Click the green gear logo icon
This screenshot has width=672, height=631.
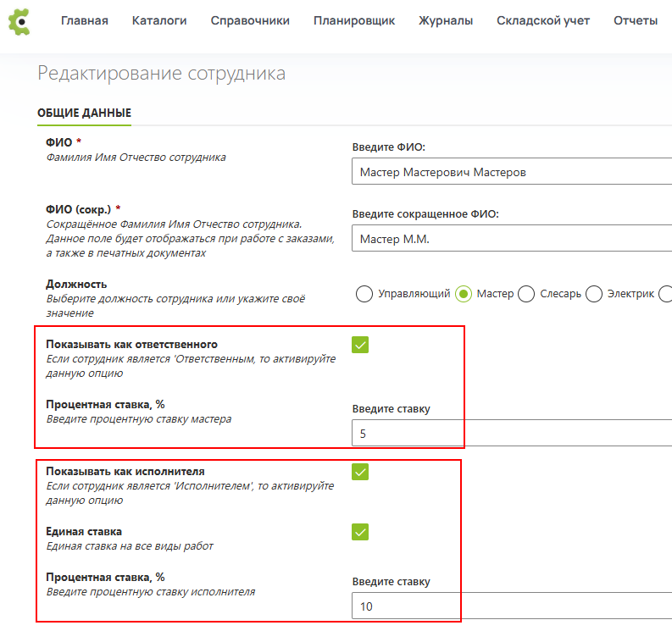coord(19,21)
